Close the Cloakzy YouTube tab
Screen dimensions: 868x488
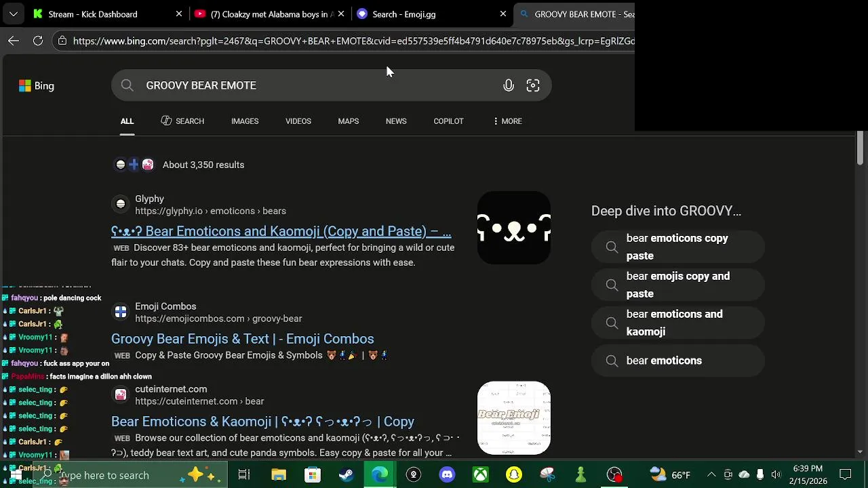[341, 14]
